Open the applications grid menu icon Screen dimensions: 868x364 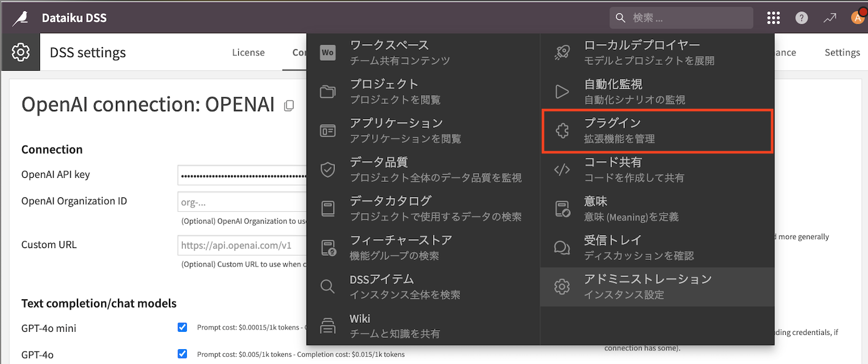click(x=773, y=18)
